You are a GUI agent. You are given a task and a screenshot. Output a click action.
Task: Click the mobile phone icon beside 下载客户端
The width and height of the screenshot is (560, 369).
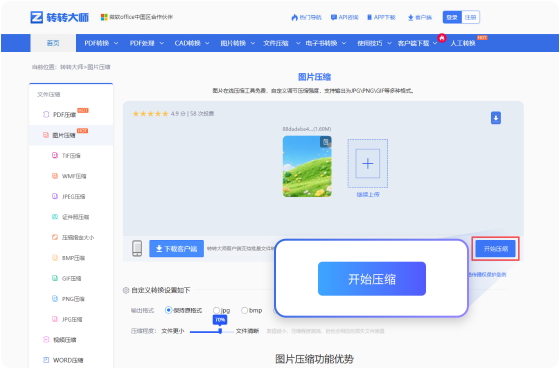[x=137, y=248]
